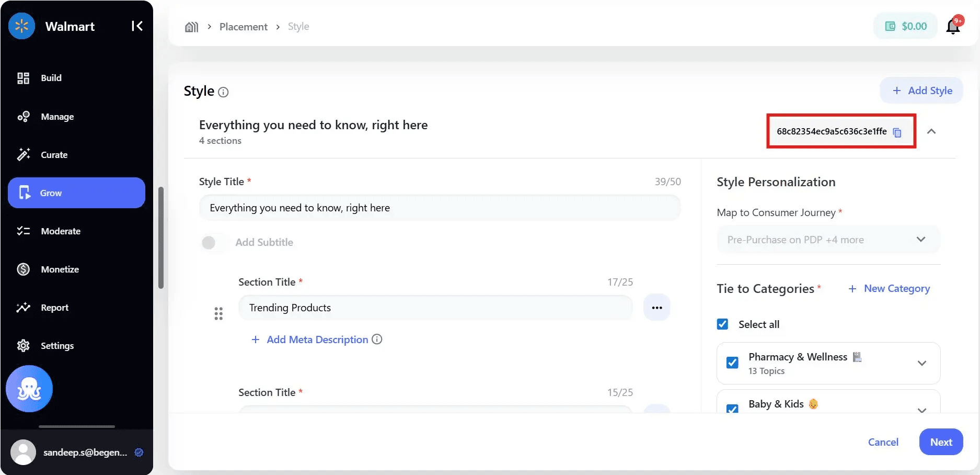The width and height of the screenshot is (980, 475).
Task: Open the home breadcrumb icon
Action: click(x=192, y=27)
